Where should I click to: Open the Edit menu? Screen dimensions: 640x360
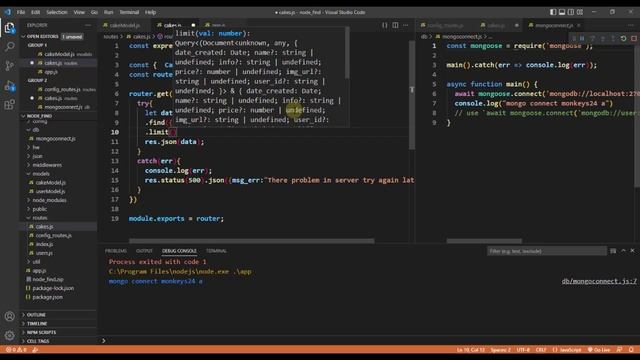pos(36,12)
